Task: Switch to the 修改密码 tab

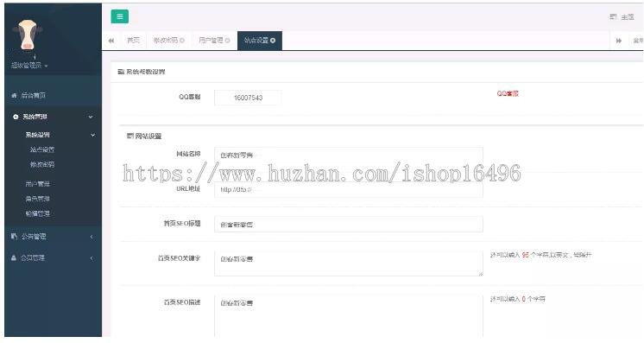Action: (x=166, y=41)
